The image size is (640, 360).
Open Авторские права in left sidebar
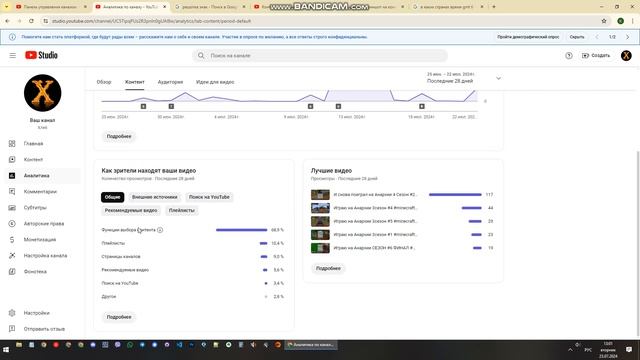tap(42, 224)
